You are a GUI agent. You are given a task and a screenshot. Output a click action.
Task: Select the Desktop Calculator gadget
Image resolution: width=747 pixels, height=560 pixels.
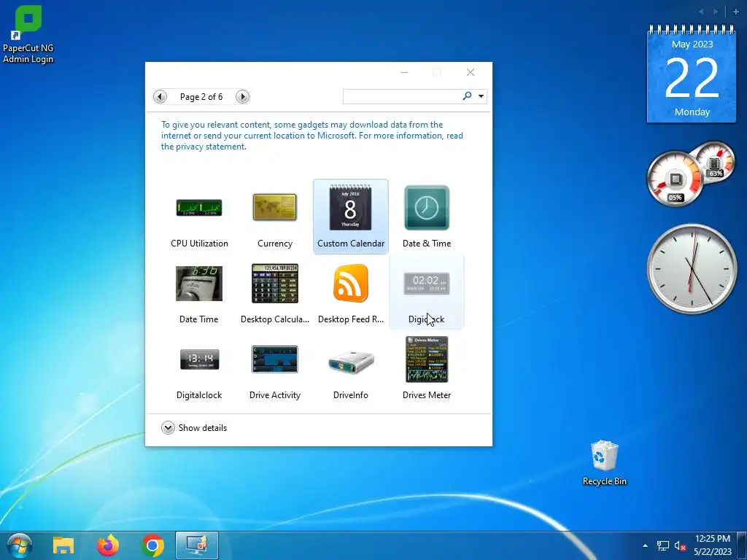click(275, 292)
